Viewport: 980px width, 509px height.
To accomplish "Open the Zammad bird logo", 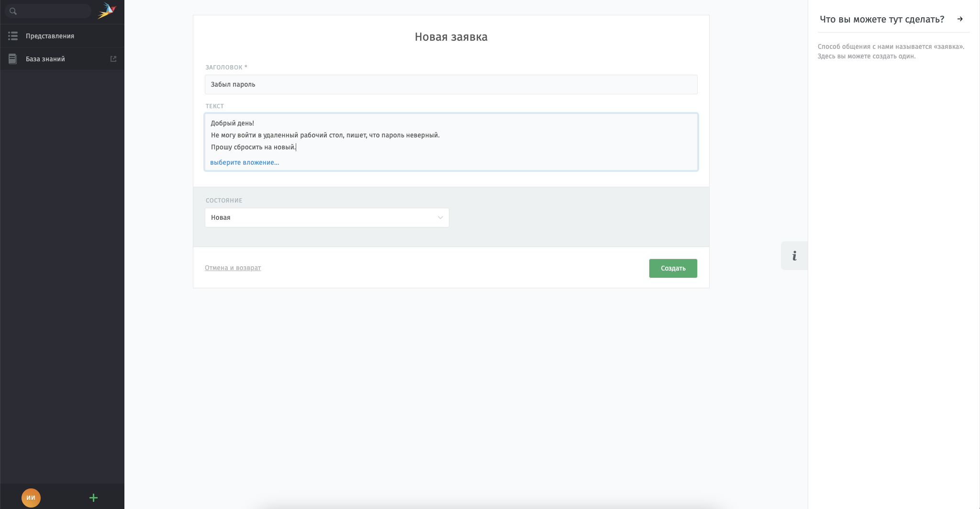I will (x=107, y=11).
